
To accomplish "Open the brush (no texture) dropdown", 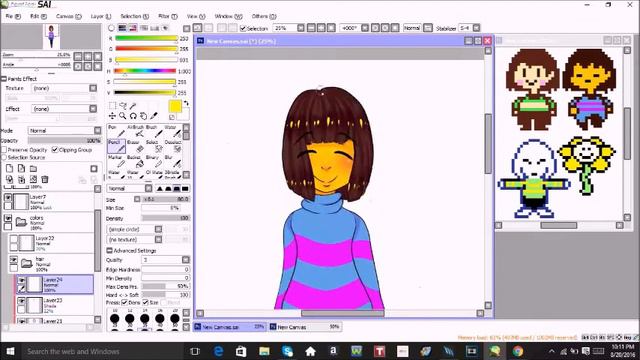I will click(158, 240).
